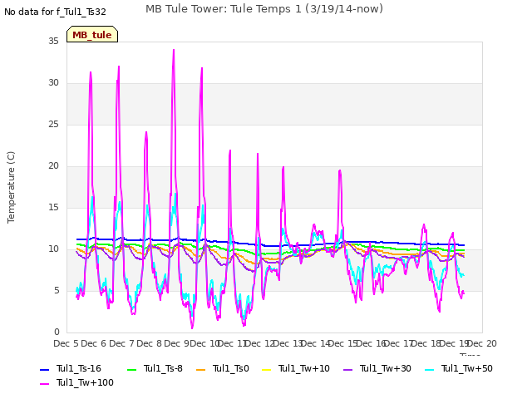Click the highest magenta peak near Dec 9
Screen dimensions: 532x399
tap(174, 50)
